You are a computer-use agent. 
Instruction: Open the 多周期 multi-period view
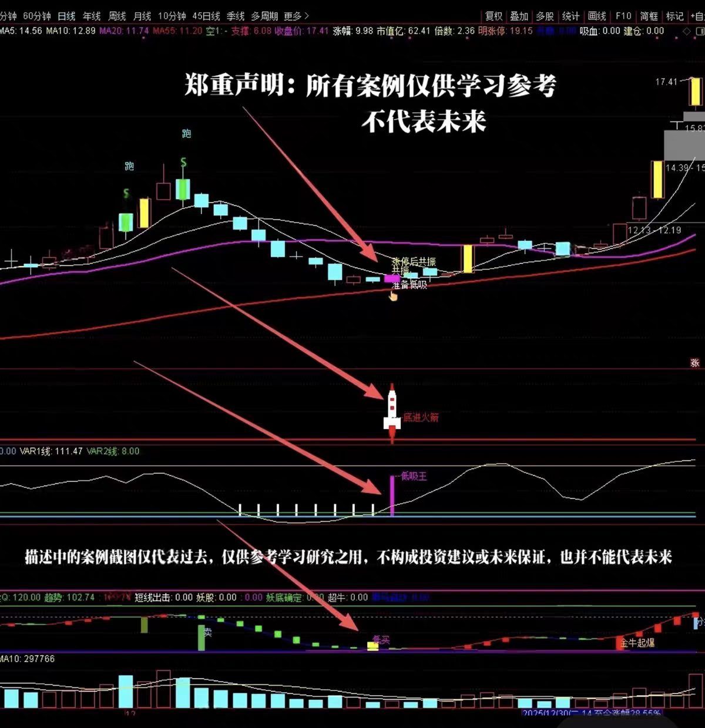pos(264,16)
